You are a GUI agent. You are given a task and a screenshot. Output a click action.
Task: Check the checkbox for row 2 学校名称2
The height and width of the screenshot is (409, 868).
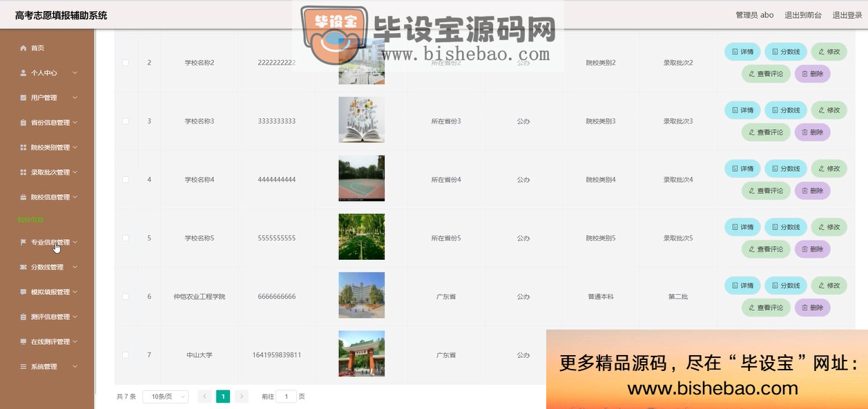126,63
